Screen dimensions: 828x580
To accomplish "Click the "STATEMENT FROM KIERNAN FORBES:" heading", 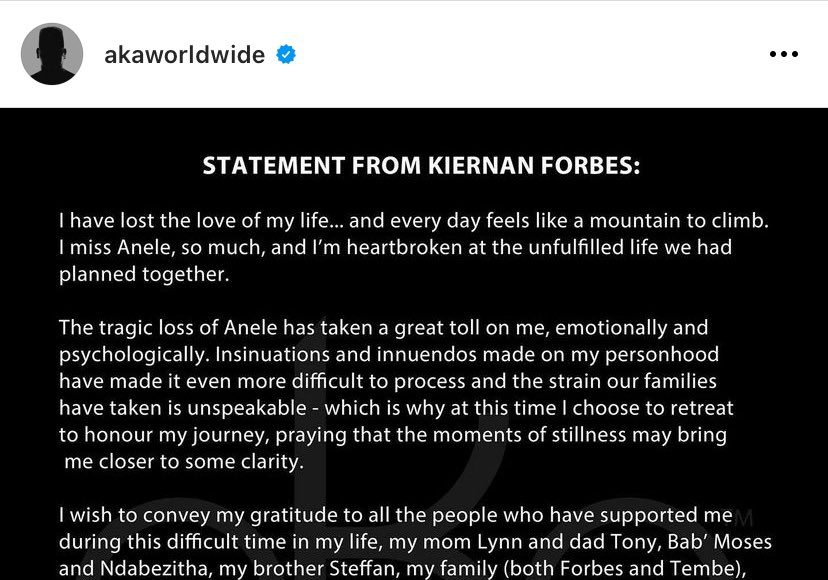I will point(421,166).
